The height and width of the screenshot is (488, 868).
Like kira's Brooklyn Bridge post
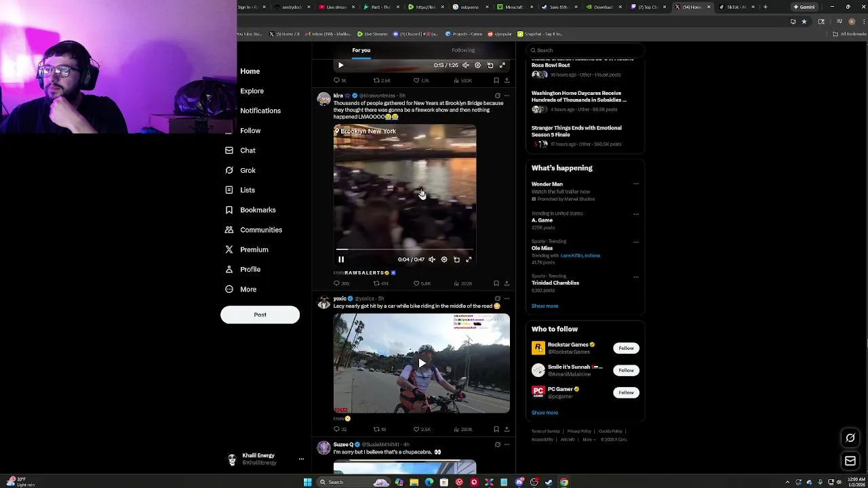423,283
